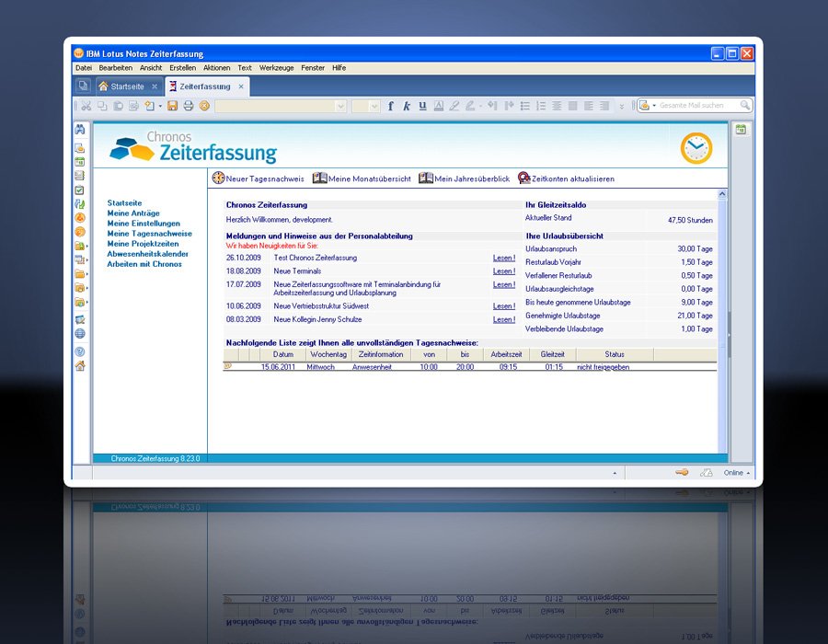Open the Mail bookmark icon in sidebar
Image resolution: width=828 pixels, height=644 pixels.
coord(80,148)
